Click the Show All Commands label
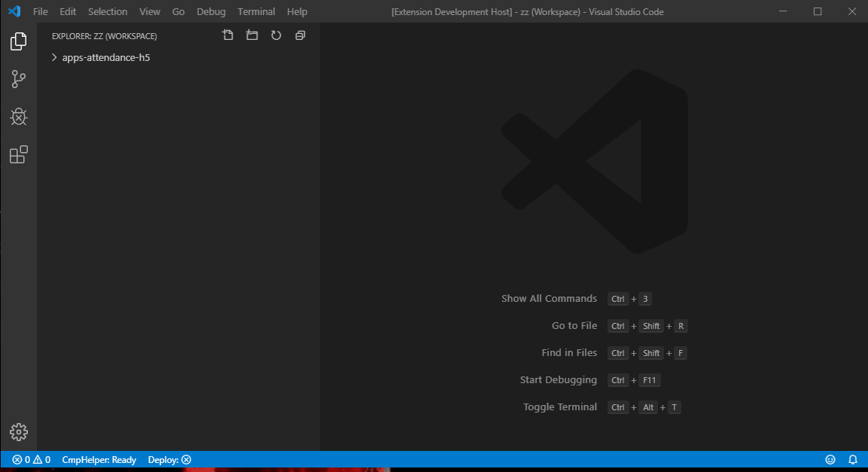The image size is (868, 472). pyautogui.click(x=549, y=298)
